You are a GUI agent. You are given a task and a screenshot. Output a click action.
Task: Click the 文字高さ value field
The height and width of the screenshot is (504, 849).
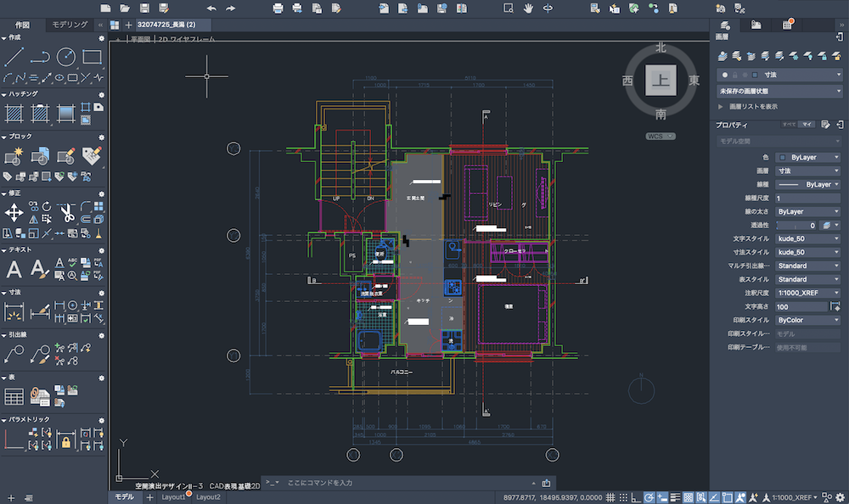801,306
